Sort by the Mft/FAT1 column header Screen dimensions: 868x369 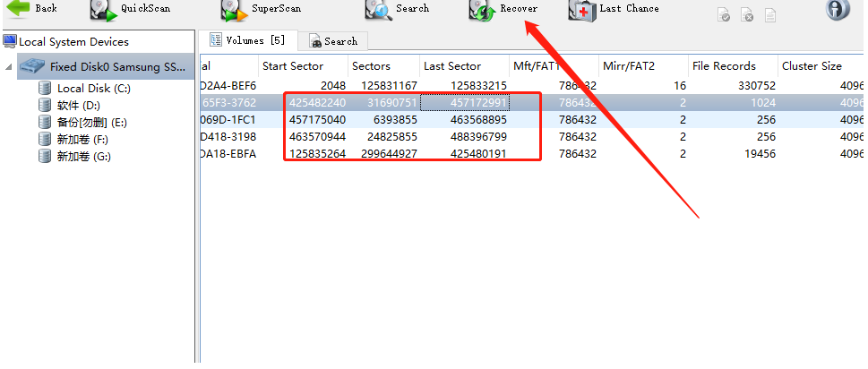554,66
